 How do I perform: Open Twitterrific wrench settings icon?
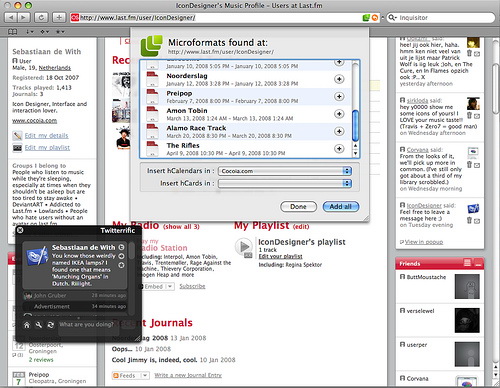39,324
